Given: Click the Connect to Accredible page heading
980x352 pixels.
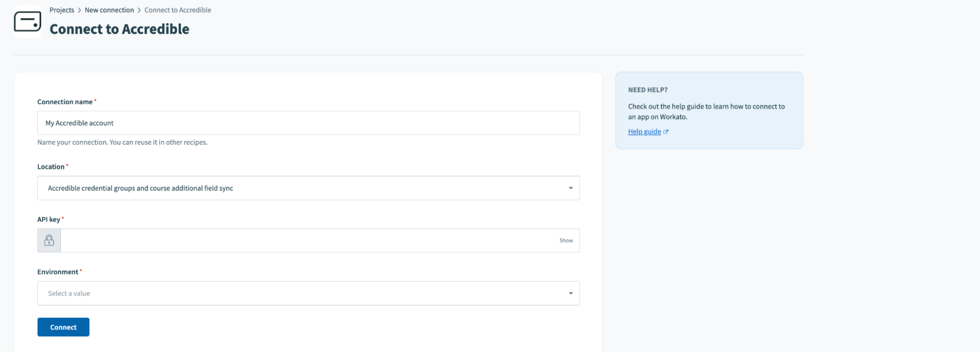Looking at the screenshot, I should click(119, 29).
